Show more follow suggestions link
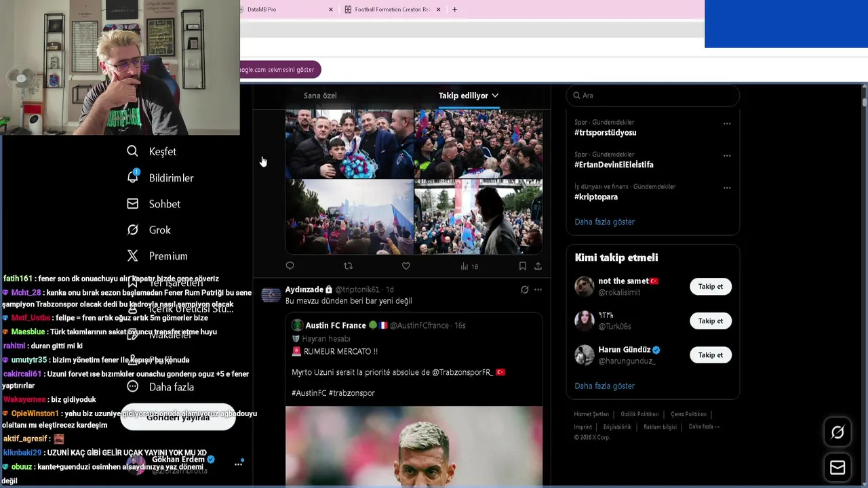The image size is (868, 488). pos(604,386)
